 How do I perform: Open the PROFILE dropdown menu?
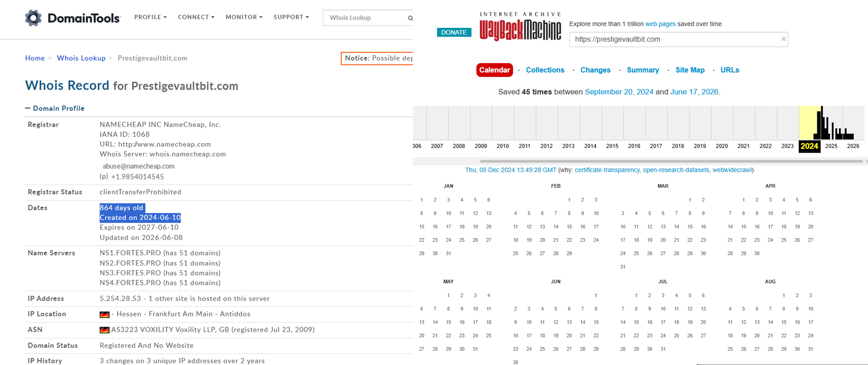(x=150, y=17)
